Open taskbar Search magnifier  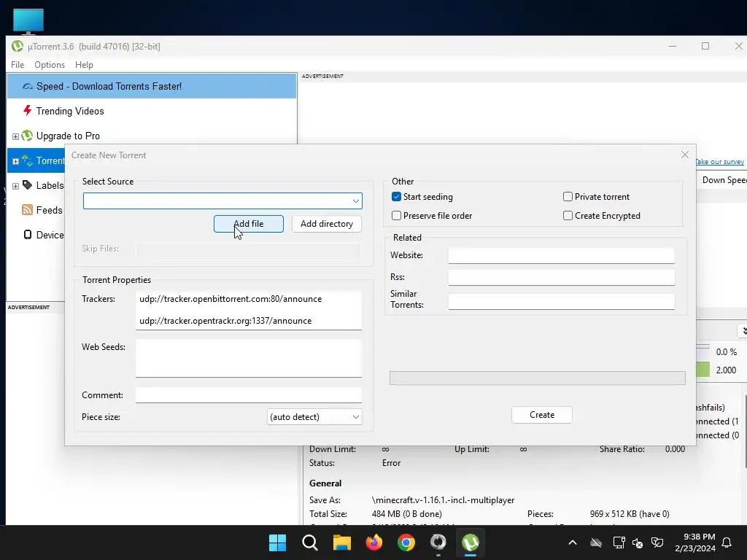click(x=309, y=542)
